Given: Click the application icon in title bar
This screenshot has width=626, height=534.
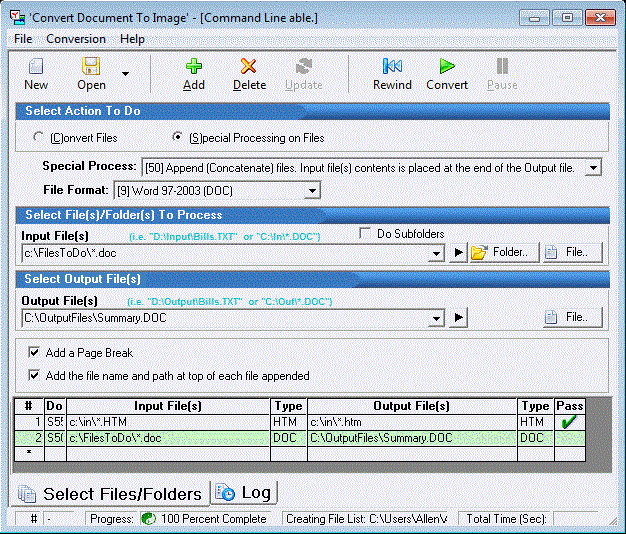Looking at the screenshot, I should tap(18, 18).
